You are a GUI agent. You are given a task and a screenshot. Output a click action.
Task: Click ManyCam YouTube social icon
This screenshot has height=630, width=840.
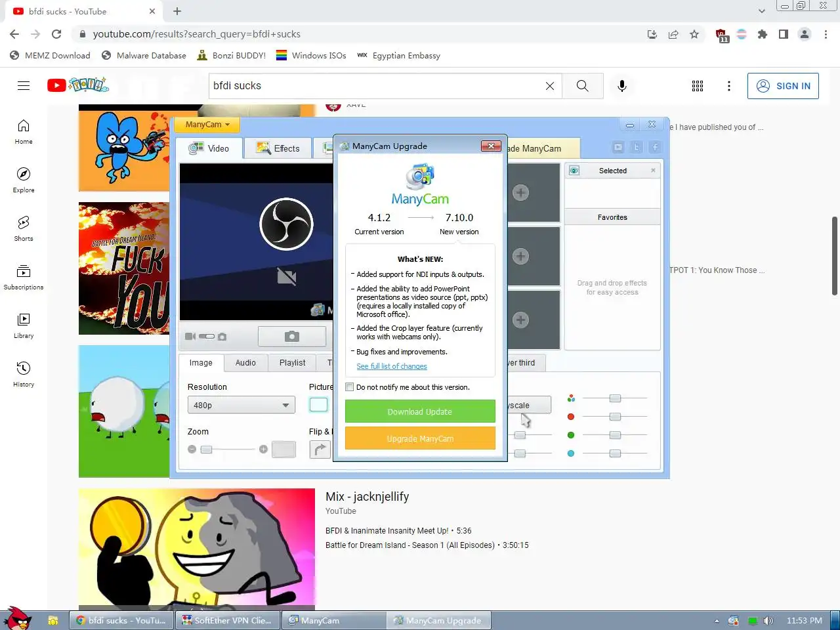pos(618,148)
